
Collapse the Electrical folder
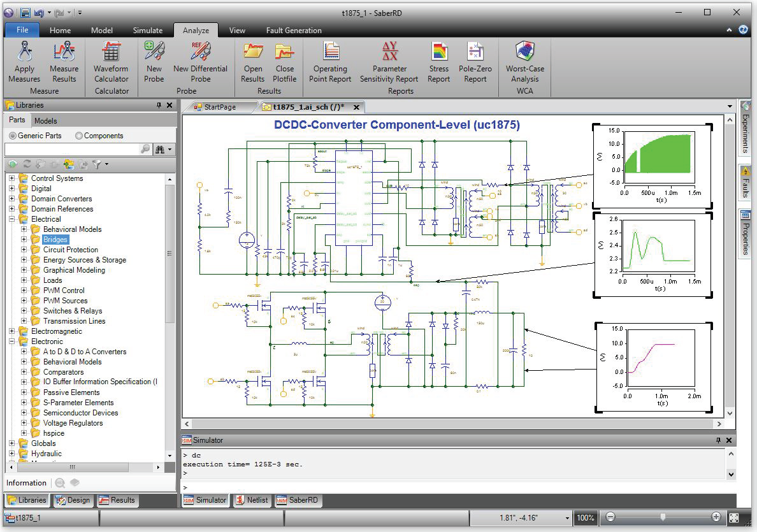(x=11, y=219)
